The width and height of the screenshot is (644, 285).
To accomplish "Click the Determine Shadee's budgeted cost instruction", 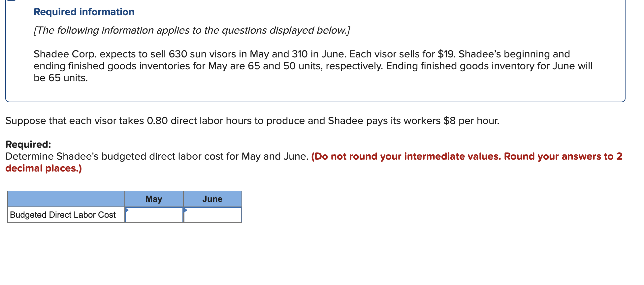I will click(x=157, y=156).
